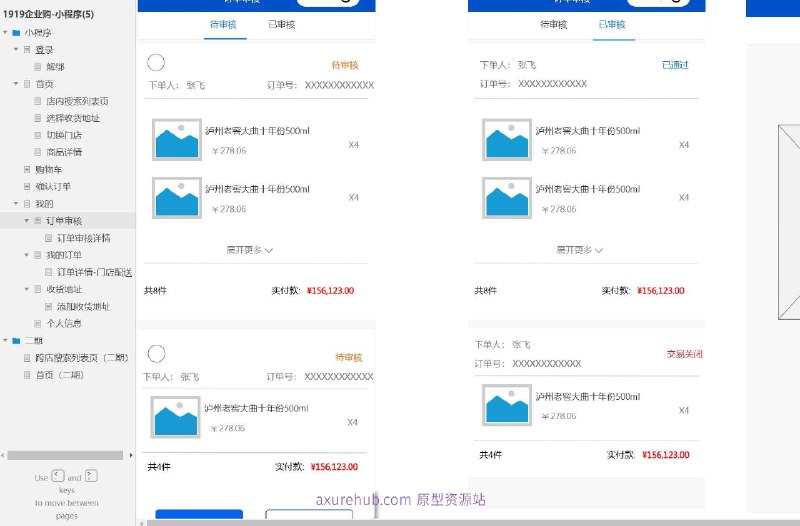Select 已审核 tab in the reviewed-orders mockup

tap(612, 24)
